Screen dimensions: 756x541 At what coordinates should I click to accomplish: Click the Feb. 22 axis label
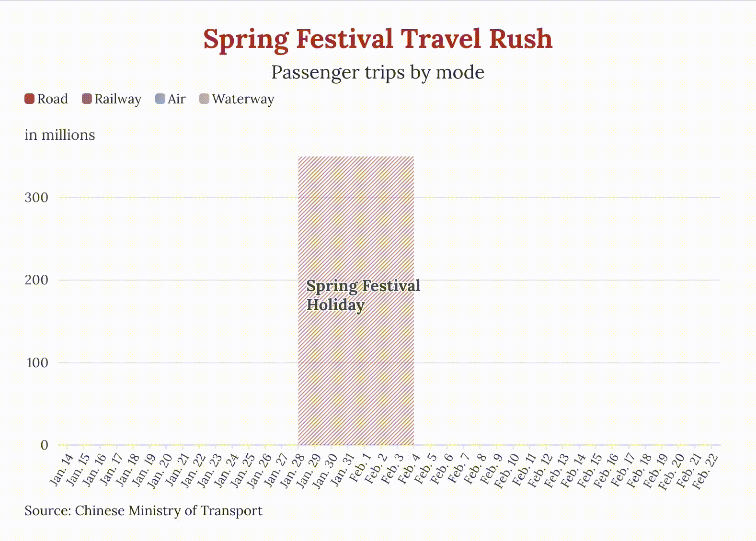coord(706,471)
